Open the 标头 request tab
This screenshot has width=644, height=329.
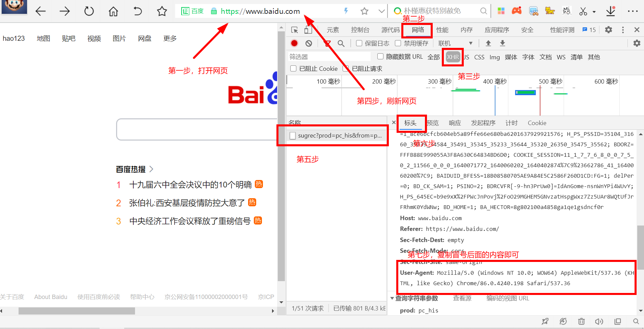click(410, 123)
